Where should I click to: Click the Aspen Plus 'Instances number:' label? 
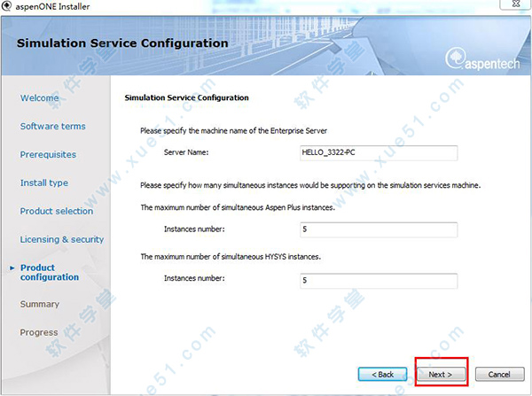pyautogui.click(x=194, y=229)
